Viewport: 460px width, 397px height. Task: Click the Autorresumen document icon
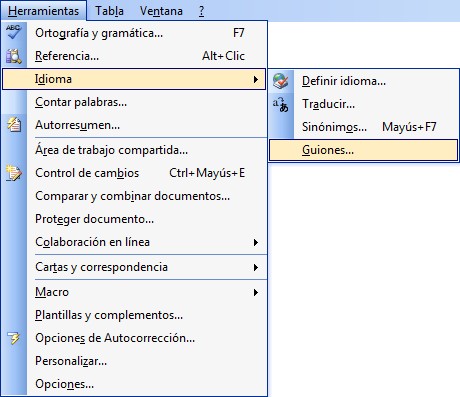(14, 125)
